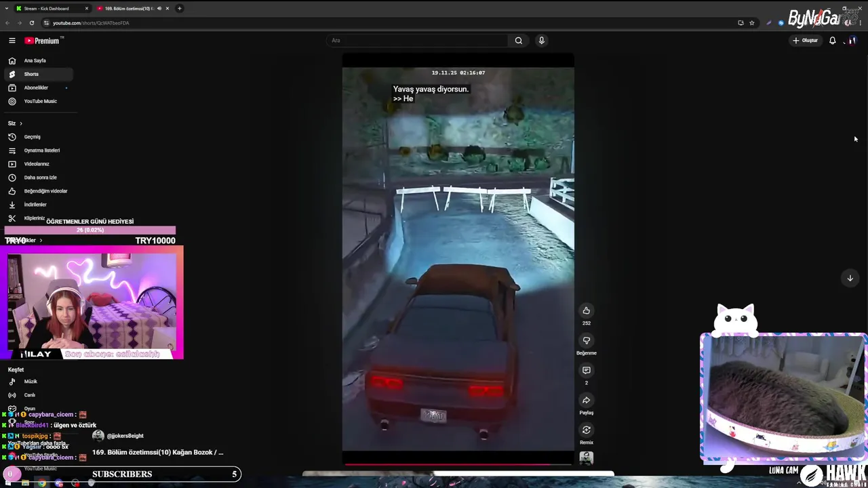Go back in the browser
Image resolution: width=868 pixels, height=488 pixels.
7,22
